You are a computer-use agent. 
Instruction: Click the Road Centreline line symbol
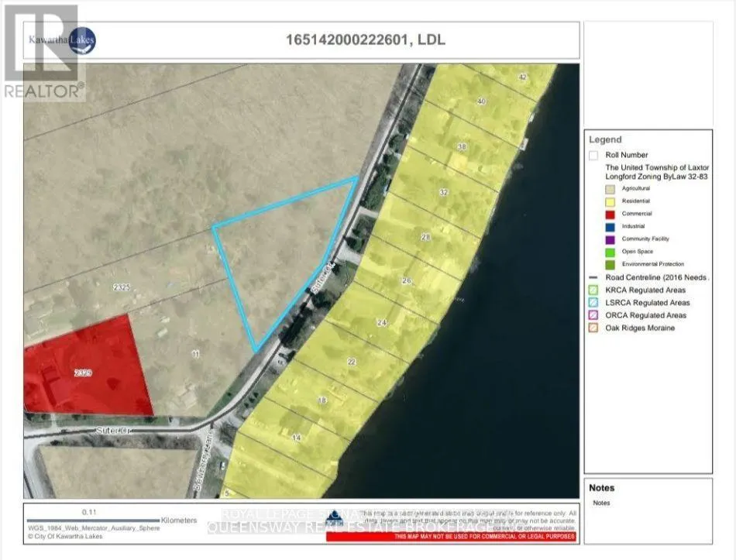coord(593,277)
